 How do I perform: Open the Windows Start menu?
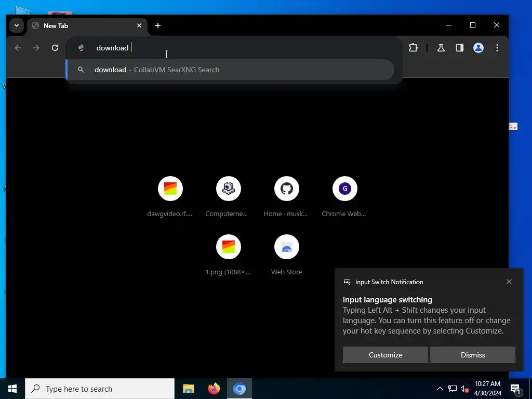click(x=12, y=389)
